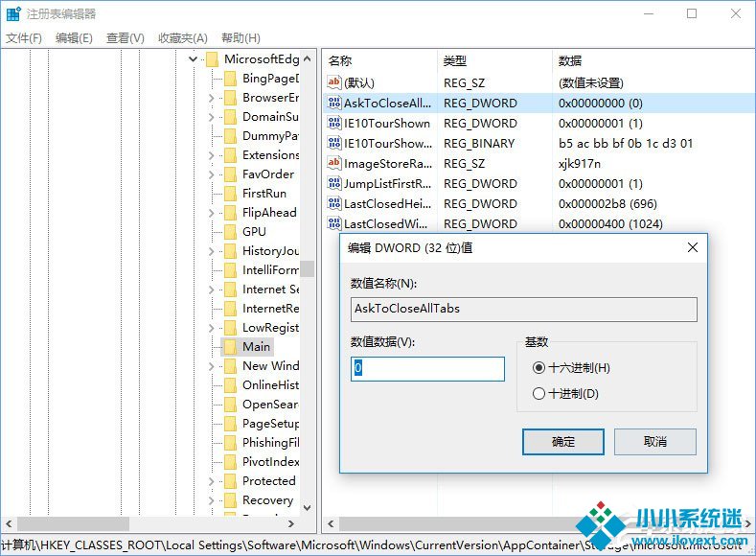Screen dimensions: 756x556
Task: Click the DWORD icon beside AskToCloseAll
Action: tap(334, 103)
